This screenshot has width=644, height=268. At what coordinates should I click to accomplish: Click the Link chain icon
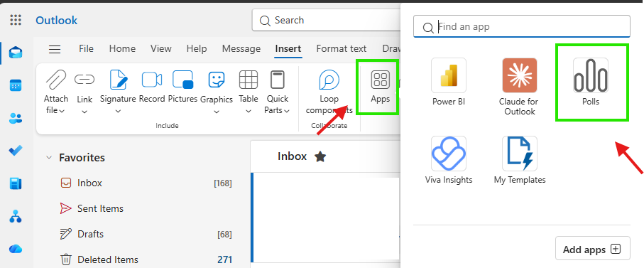point(84,79)
